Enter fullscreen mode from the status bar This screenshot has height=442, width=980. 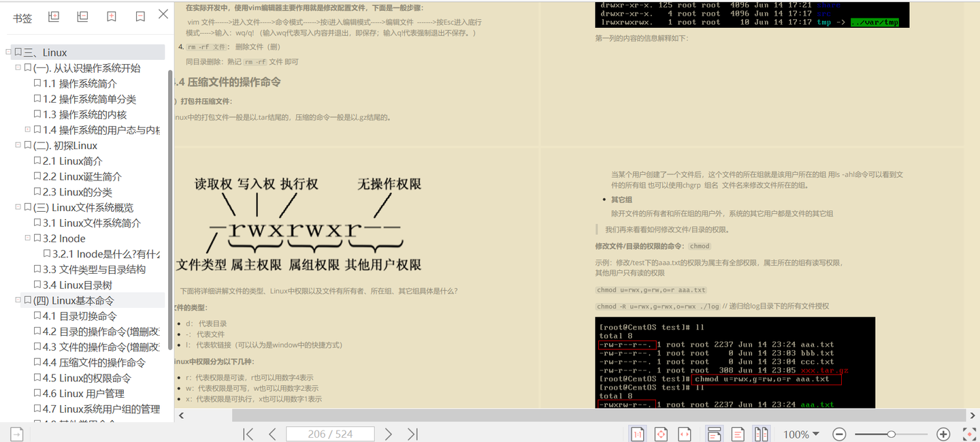(970, 434)
